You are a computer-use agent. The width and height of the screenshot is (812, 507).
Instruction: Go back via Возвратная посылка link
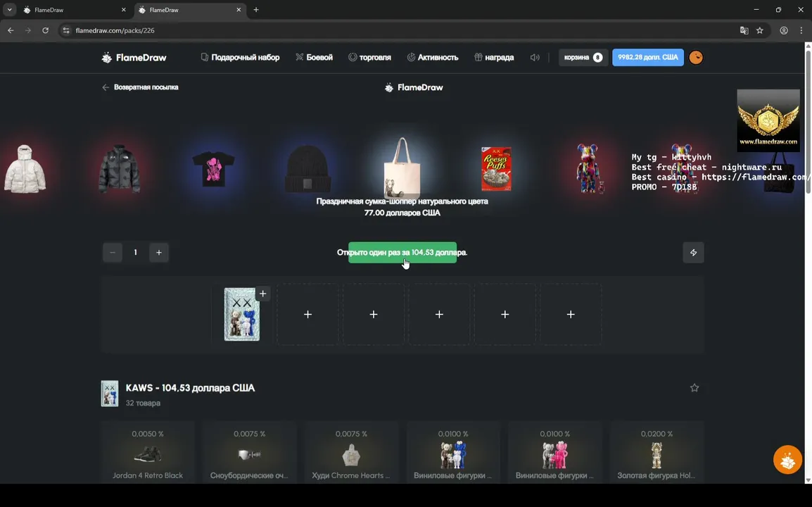coord(140,87)
